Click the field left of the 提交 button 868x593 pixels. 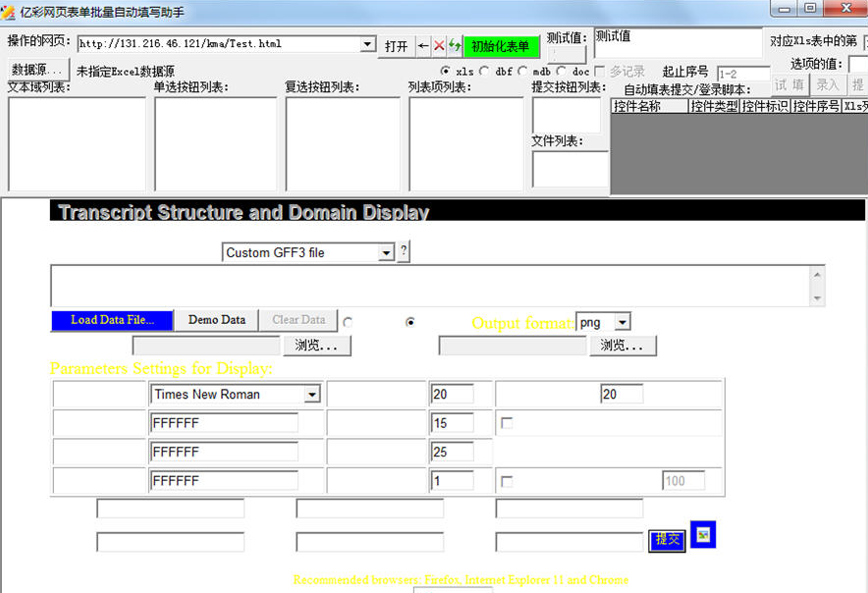pyautogui.click(x=570, y=542)
